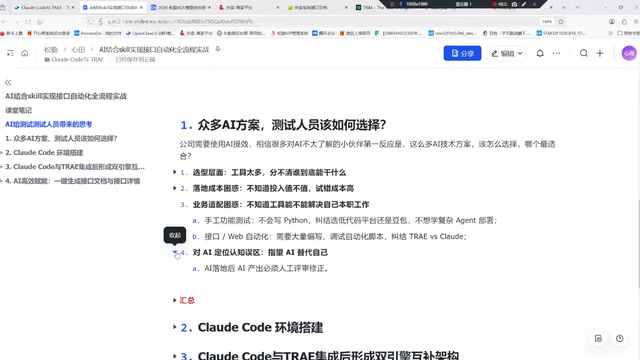The image size is (640, 360).
Task: Pin document icon beside the title
Action: [x=218, y=49]
